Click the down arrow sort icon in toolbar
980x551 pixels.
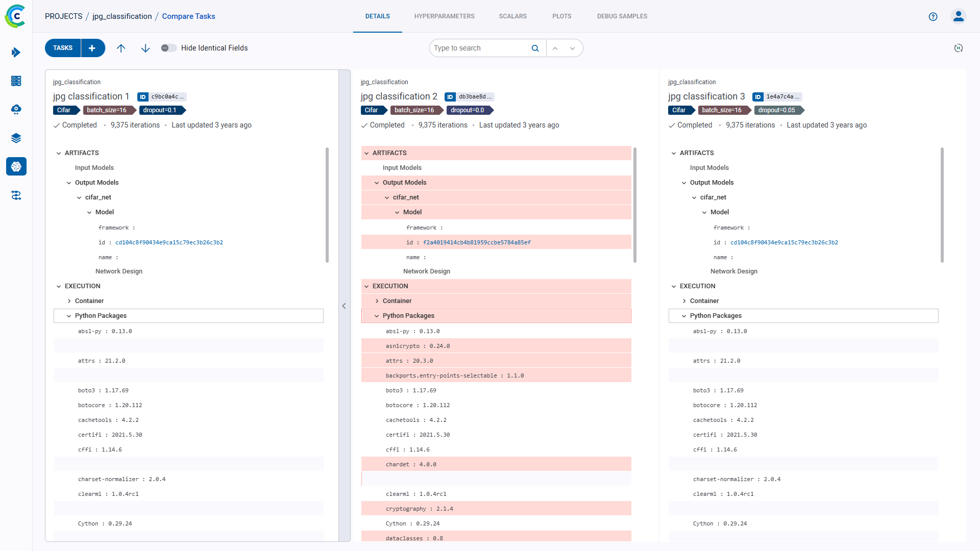tap(145, 48)
